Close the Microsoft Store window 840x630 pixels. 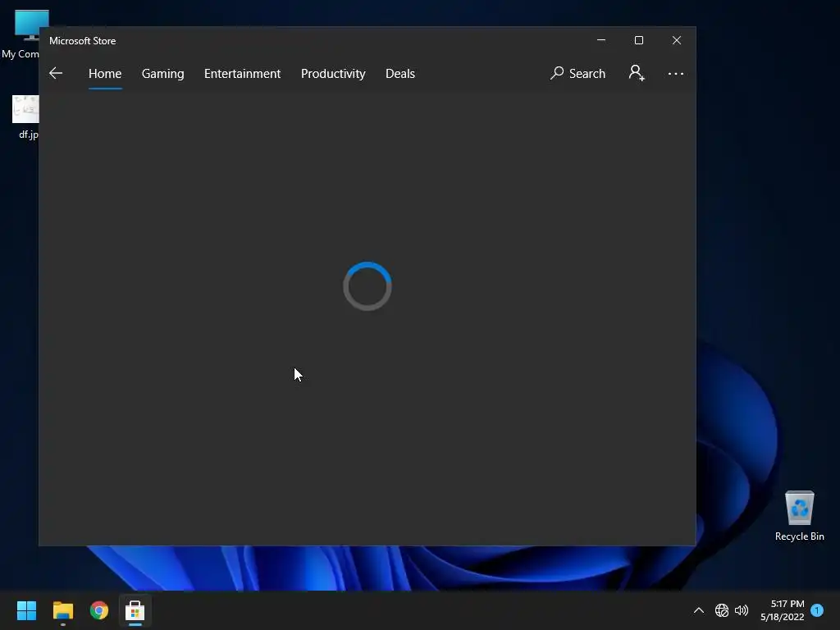click(677, 40)
